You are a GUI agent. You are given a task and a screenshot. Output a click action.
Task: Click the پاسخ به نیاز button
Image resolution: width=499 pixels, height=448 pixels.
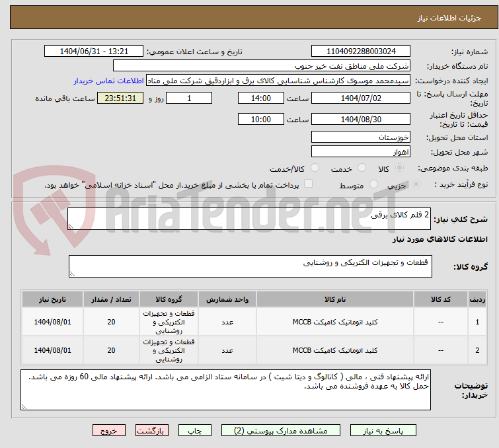point(383,431)
